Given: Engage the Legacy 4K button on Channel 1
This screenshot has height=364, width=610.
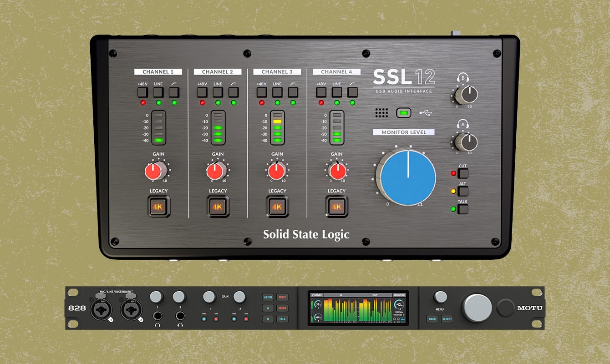Looking at the screenshot, I should [158, 206].
